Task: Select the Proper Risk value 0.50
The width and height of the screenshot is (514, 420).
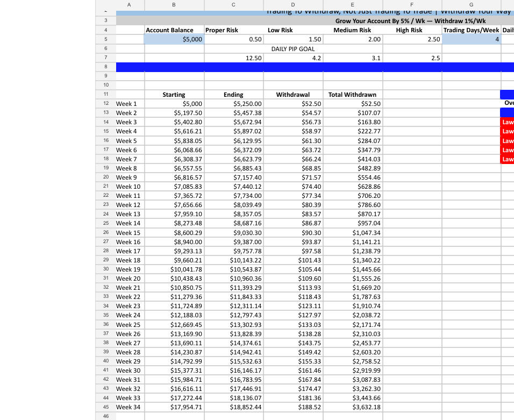Action: [234, 39]
